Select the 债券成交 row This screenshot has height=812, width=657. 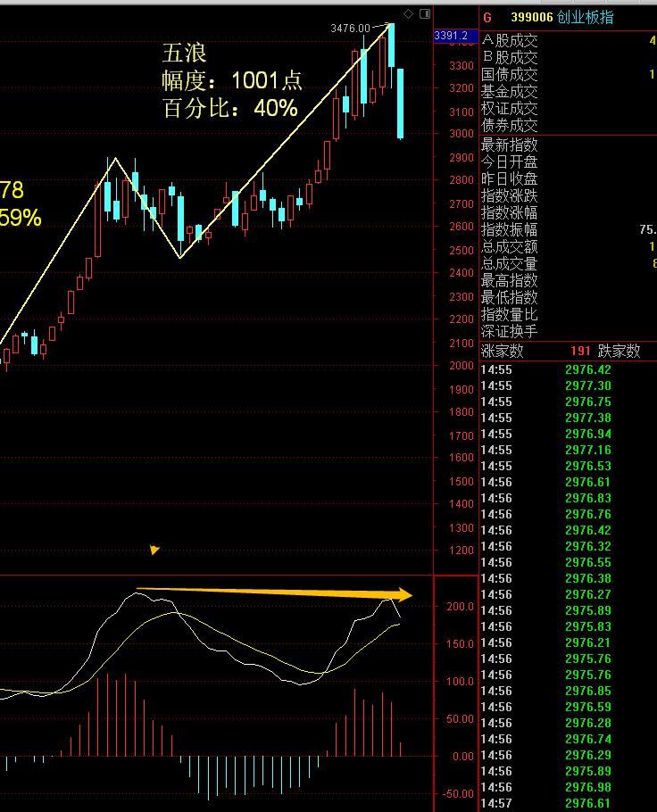[569, 125]
